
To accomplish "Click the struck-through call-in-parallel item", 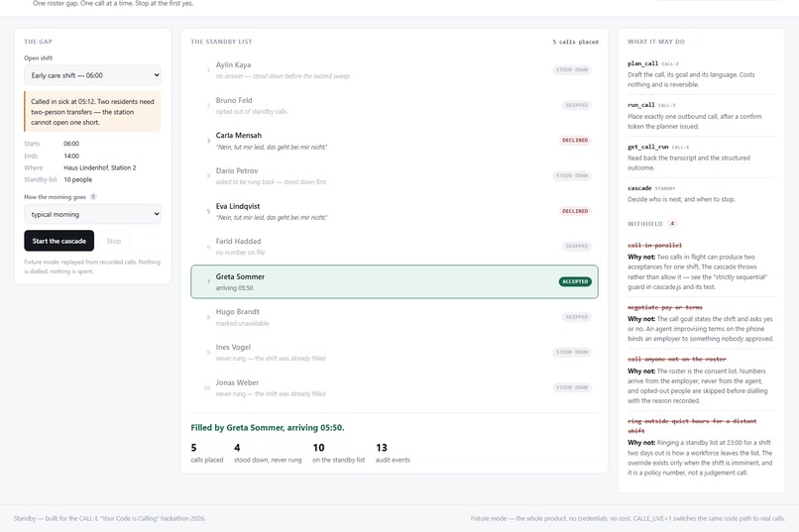I will [654, 245].
